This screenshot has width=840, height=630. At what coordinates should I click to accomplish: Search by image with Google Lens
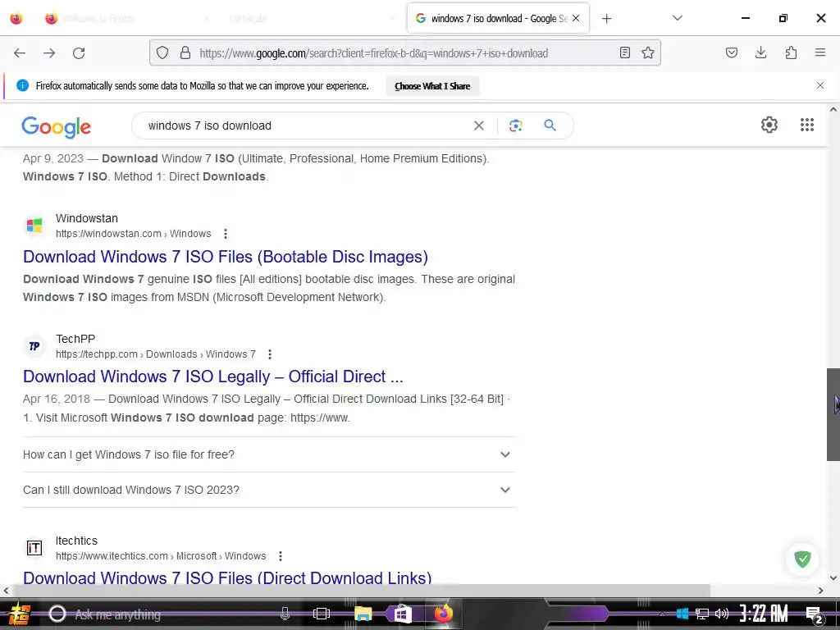pyautogui.click(x=515, y=126)
